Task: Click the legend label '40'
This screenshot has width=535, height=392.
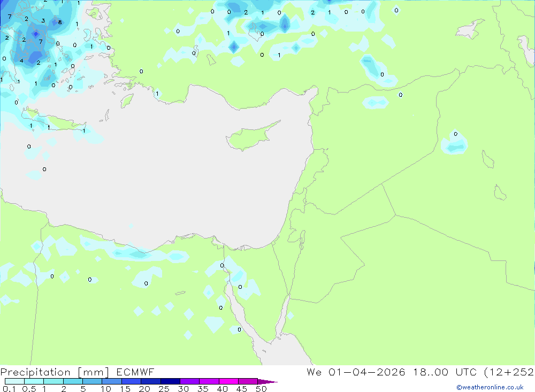Action: [222, 389]
